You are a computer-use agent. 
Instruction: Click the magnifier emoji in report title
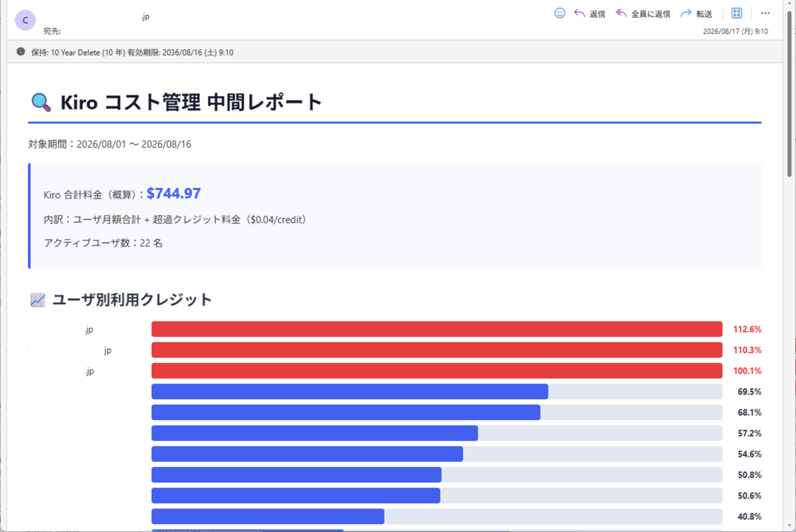(x=40, y=102)
